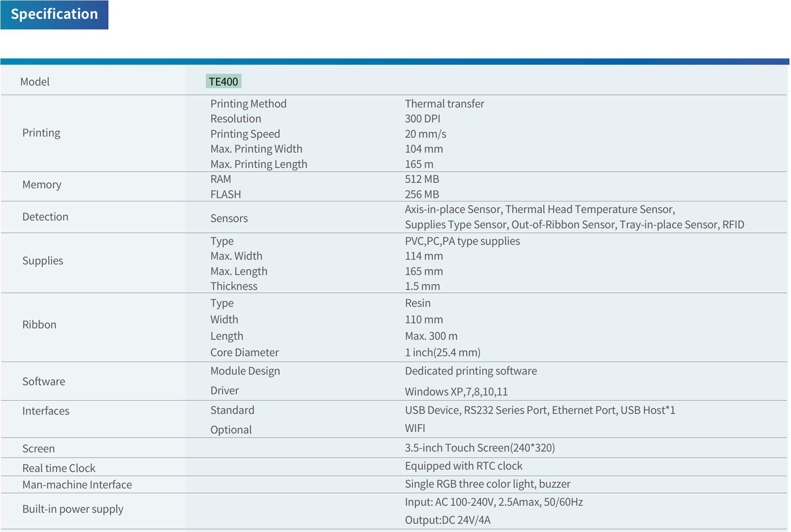Click the Interfaces category label
791x532 pixels.
coord(46,411)
